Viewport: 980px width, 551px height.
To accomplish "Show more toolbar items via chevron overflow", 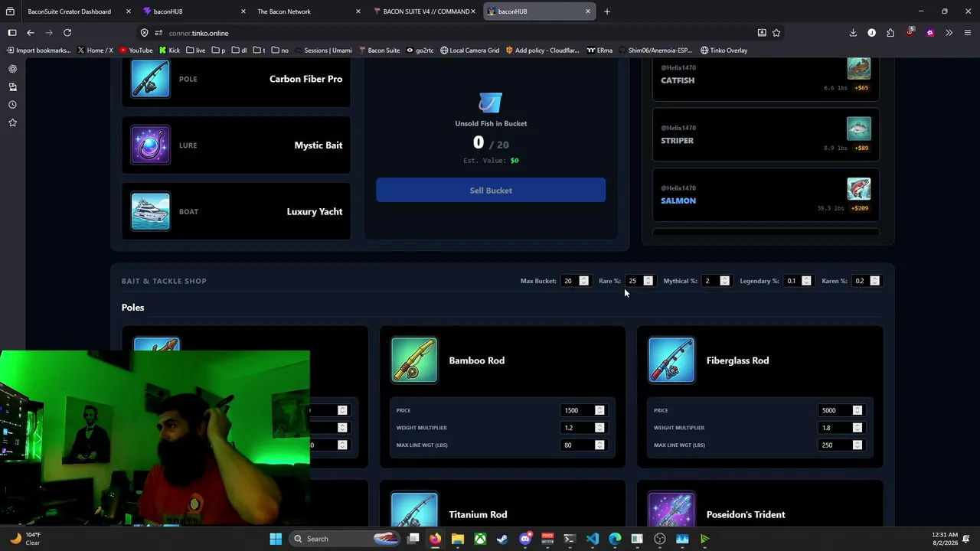I will [949, 33].
